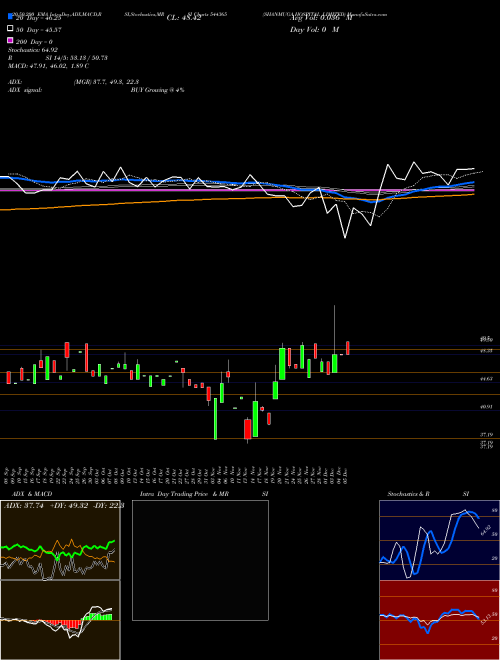
Task: Click the Avg Vol: 0.036 M value
Action: tap(321, 18)
